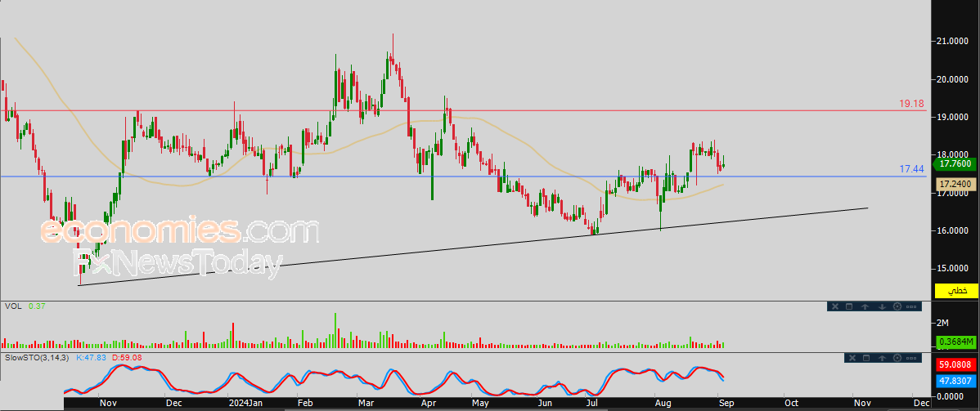
Task: Click the 2M volume axis label
Action: (943, 322)
